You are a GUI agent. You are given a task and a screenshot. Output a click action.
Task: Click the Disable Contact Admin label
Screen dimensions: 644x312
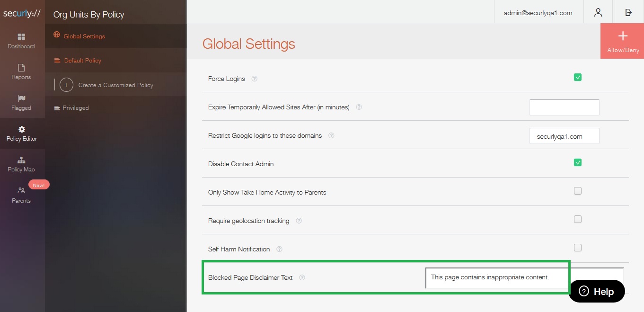(x=241, y=164)
